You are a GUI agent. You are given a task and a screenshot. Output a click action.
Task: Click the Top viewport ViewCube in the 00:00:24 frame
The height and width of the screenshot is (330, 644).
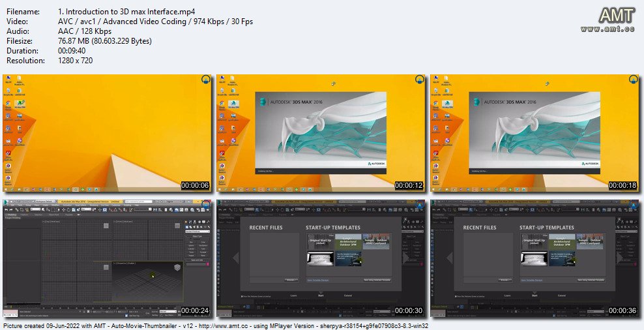106,226
